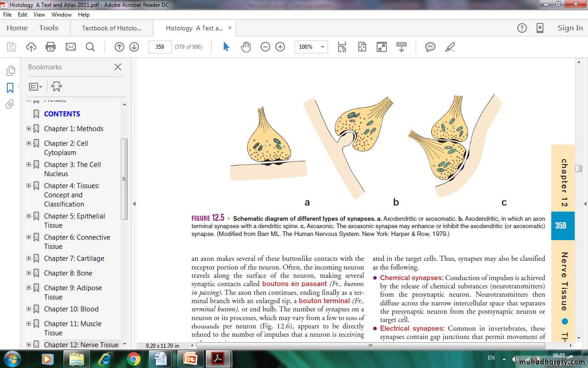Open the zoom level dropdown
Screen dimensions: 588x368
(x=322, y=47)
